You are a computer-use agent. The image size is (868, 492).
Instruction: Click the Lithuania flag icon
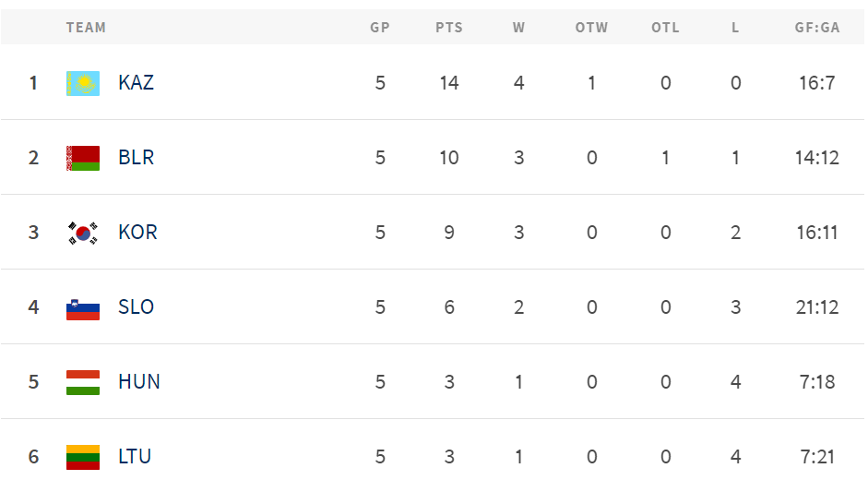[83, 457]
